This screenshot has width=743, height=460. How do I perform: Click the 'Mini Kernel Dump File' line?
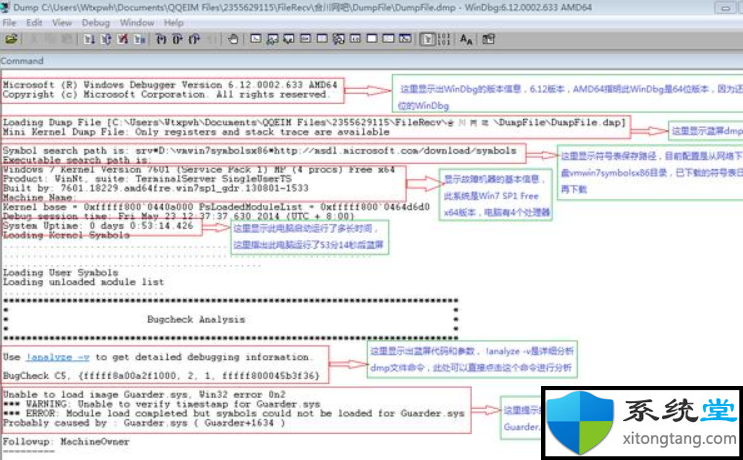click(196, 132)
